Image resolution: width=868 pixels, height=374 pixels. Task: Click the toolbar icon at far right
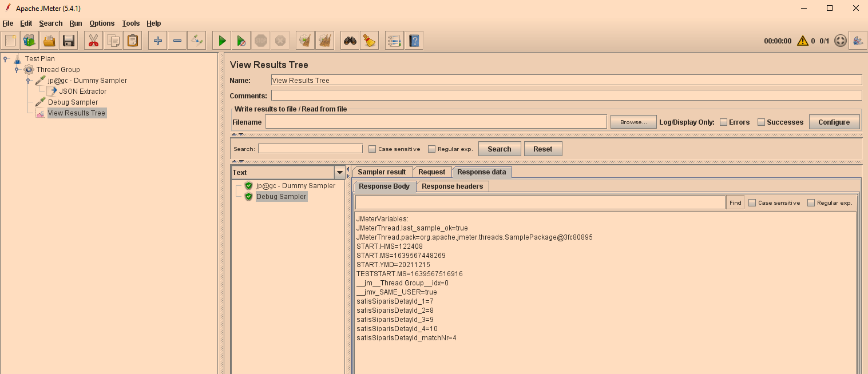858,41
